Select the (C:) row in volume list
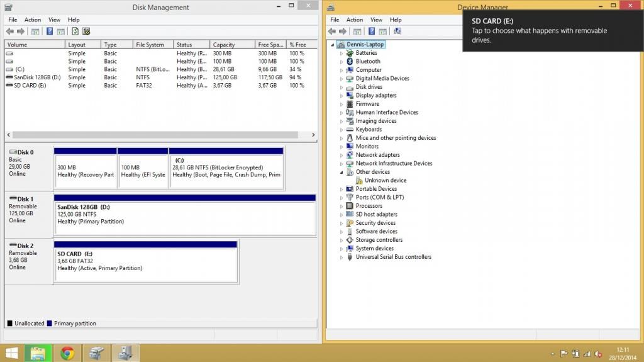 160,69
